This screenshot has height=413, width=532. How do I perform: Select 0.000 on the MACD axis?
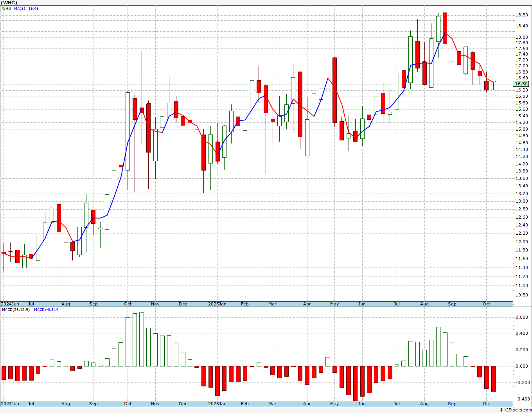[521, 366]
